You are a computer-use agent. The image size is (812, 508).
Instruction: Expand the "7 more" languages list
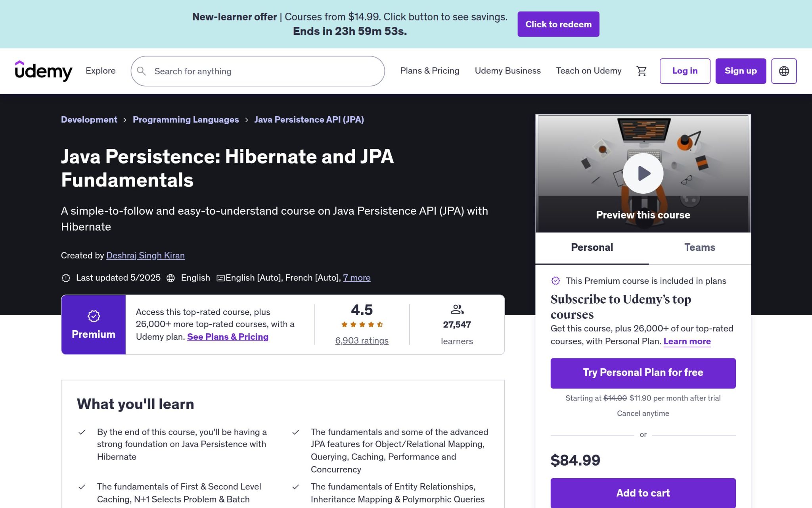coord(356,278)
